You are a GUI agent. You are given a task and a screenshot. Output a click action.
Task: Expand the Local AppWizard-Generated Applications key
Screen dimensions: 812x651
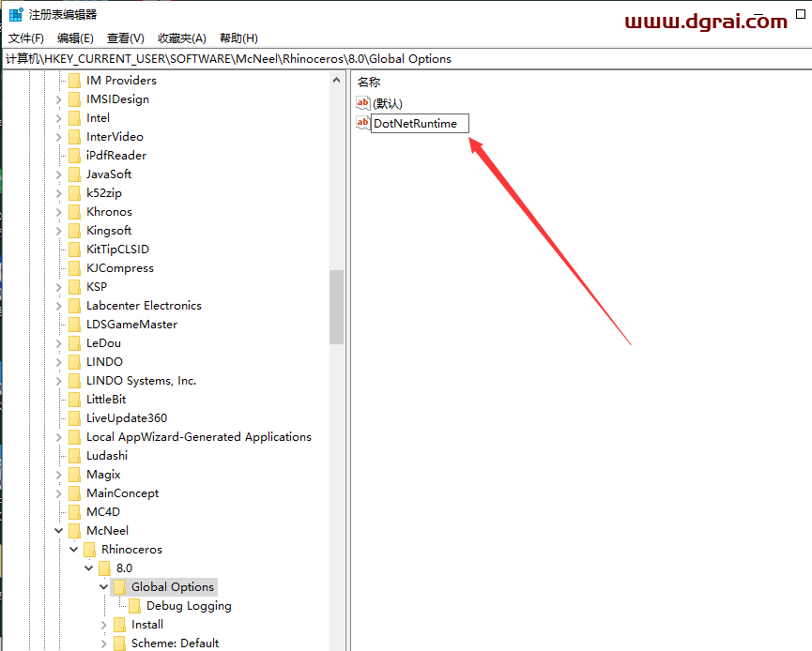58,437
